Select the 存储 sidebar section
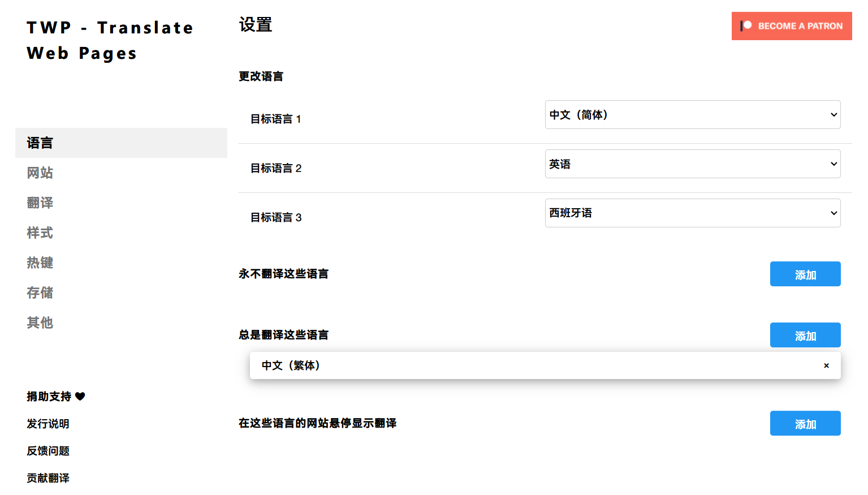 (x=40, y=292)
